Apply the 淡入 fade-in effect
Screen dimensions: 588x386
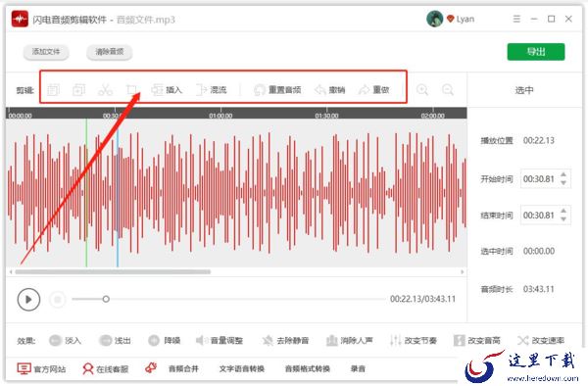(65, 340)
